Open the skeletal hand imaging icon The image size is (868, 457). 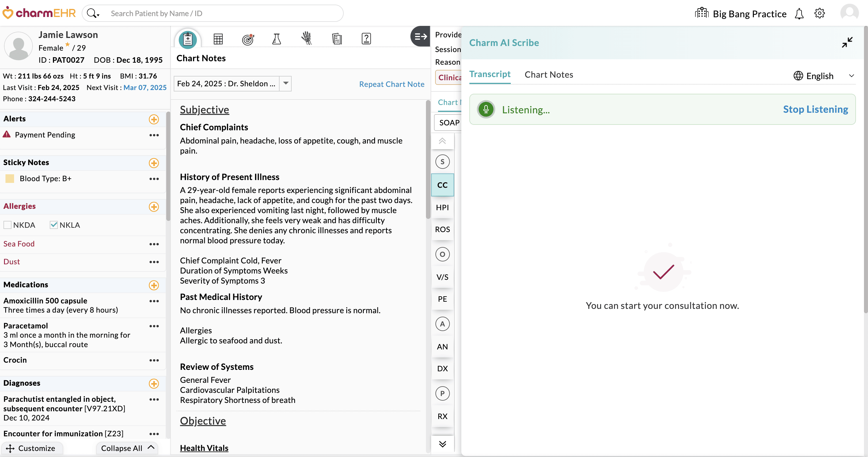306,39
